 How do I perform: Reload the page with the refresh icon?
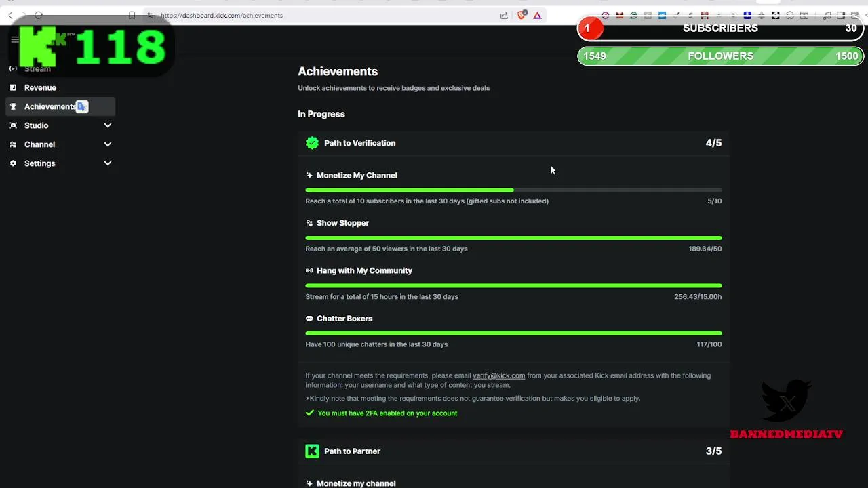click(x=39, y=15)
